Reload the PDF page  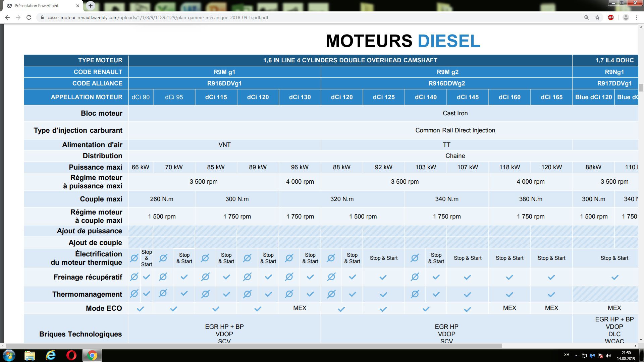pos(29,17)
